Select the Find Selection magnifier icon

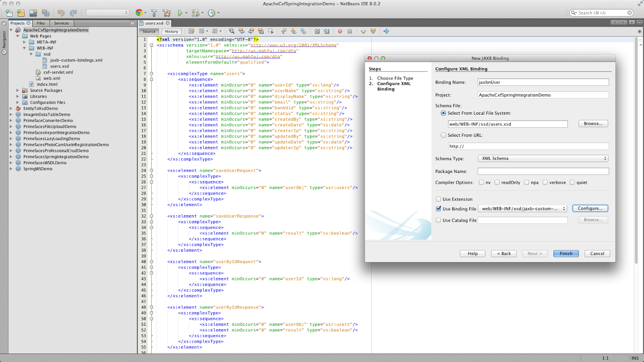pyautogui.click(x=232, y=31)
